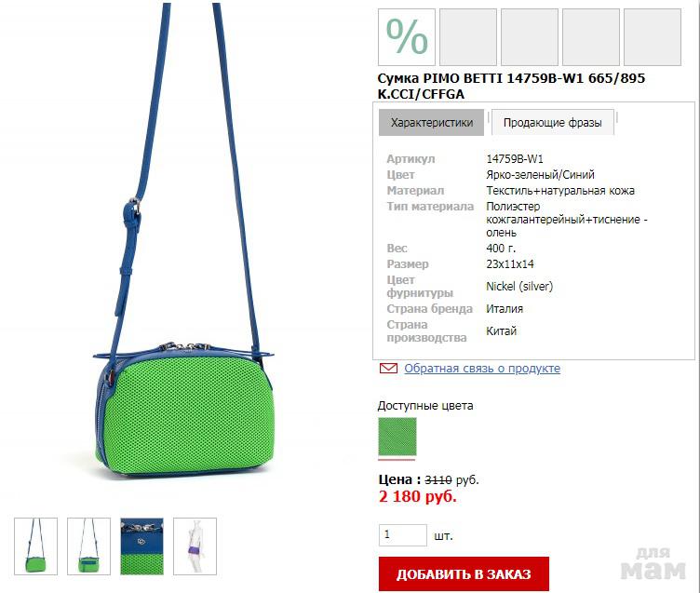Image resolution: width=700 pixels, height=593 pixels.
Task: Switch to the Продающие фразы tab
Action: pyautogui.click(x=553, y=122)
